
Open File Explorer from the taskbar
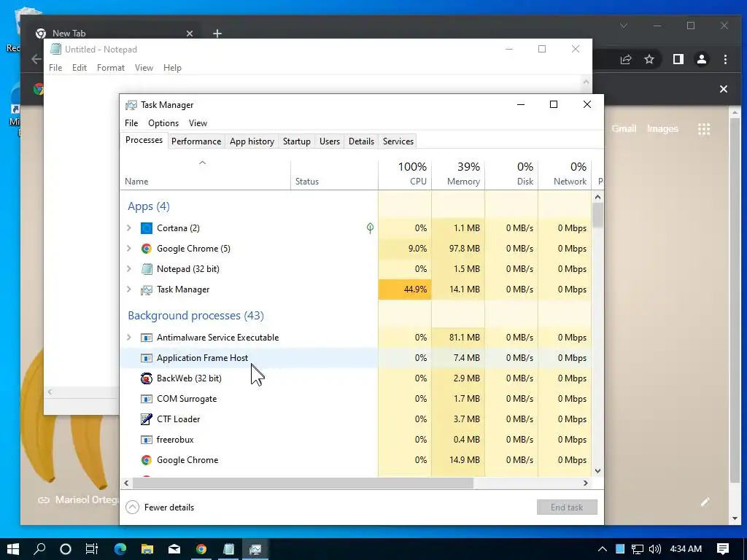[x=147, y=549]
